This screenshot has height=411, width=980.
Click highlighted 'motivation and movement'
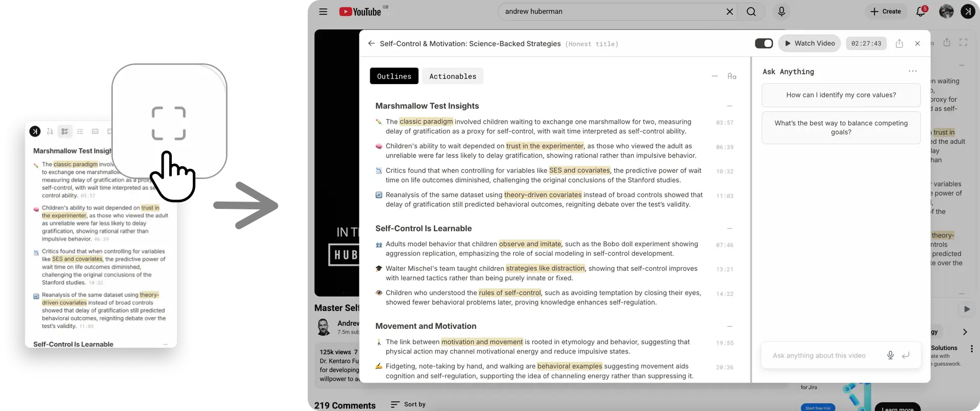coord(482,342)
